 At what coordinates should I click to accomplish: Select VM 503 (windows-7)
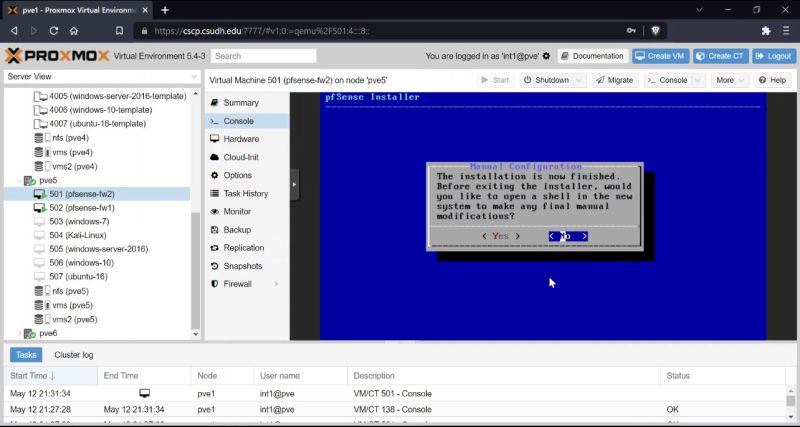(71, 221)
